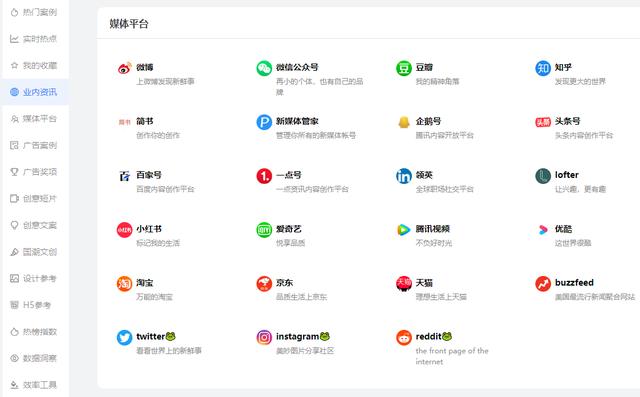Click the eye icon beside 数据洞察
The width and height of the screenshot is (640, 397).
tap(14, 358)
